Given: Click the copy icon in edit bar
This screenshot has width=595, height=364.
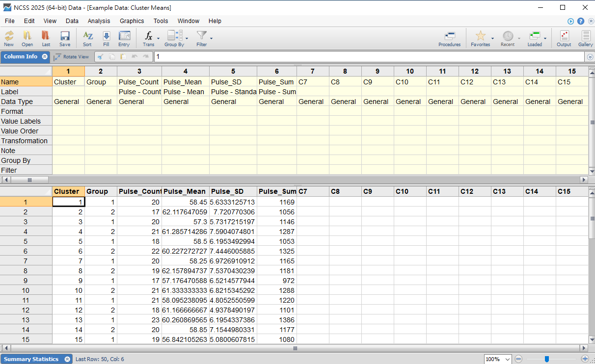Looking at the screenshot, I should pos(112,57).
